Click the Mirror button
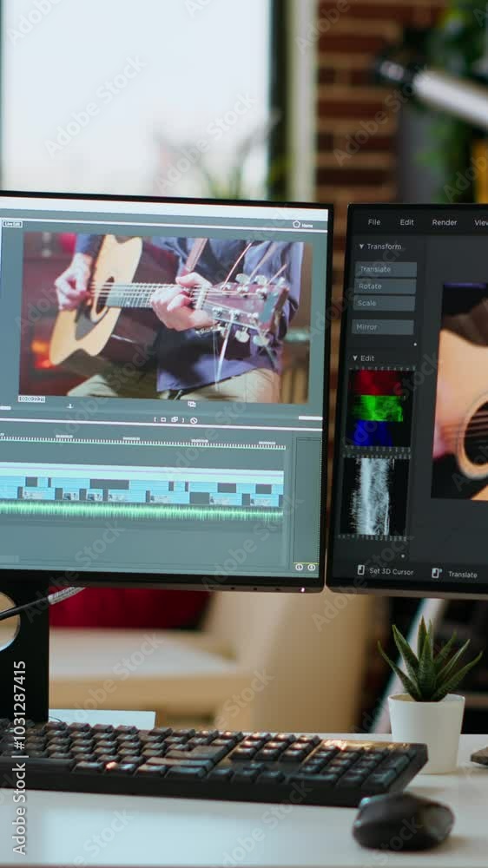Image resolution: width=488 pixels, height=868 pixels. [x=383, y=327]
